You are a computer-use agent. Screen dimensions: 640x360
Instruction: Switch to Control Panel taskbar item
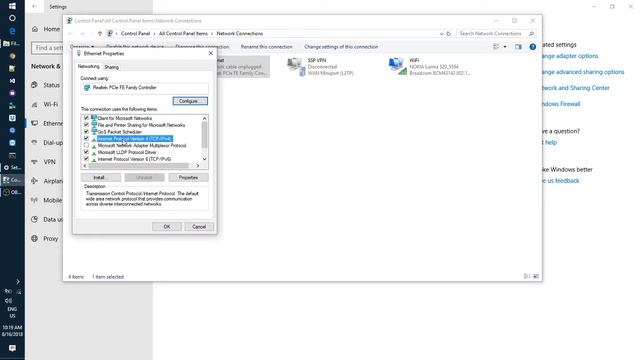(x=12, y=180)
